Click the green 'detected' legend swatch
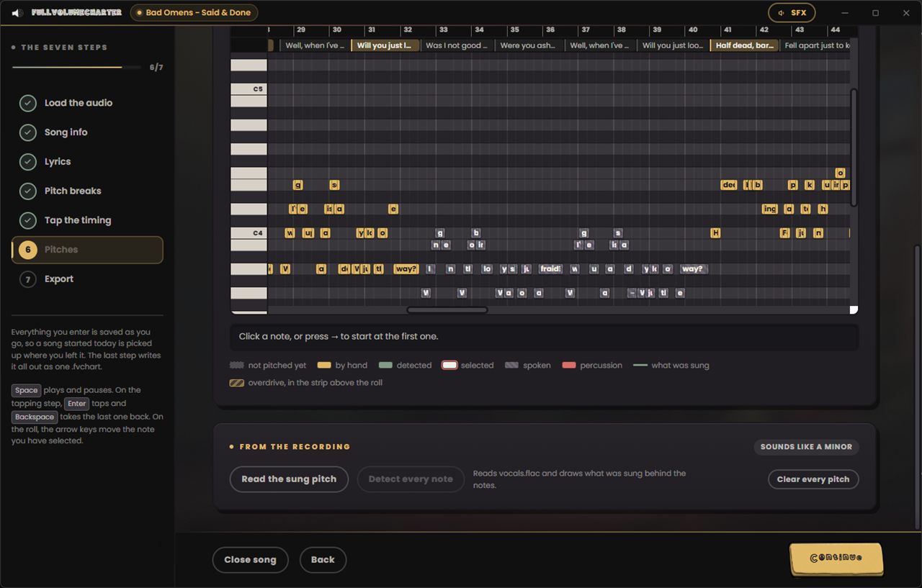922x588 pixels. click(386, 366)
